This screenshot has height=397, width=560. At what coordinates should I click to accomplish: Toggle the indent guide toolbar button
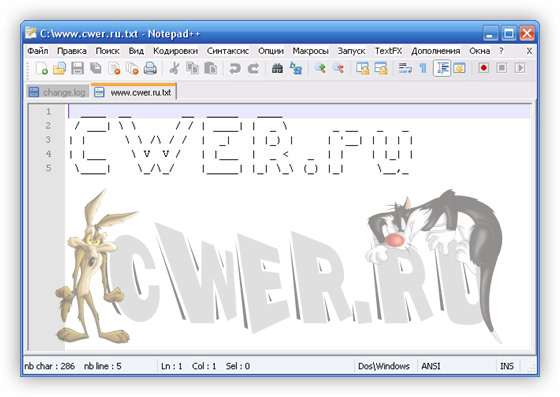click(x=442, y=68)
